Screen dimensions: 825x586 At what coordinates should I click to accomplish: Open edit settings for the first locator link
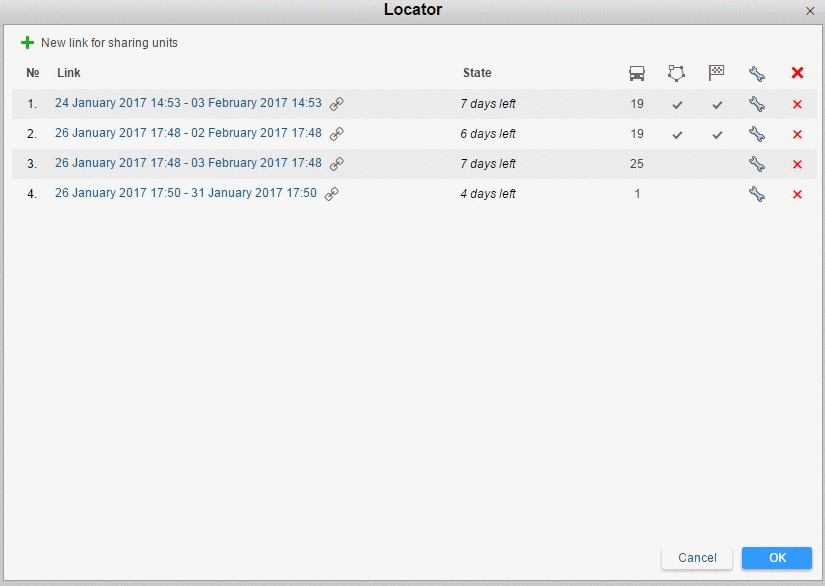pyautogui.click(x=757, y=103)
